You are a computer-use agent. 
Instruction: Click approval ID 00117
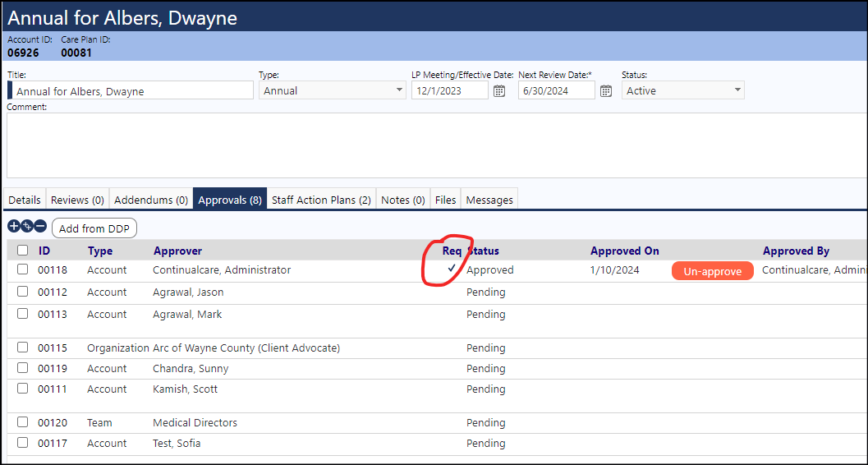coord(52,444)
